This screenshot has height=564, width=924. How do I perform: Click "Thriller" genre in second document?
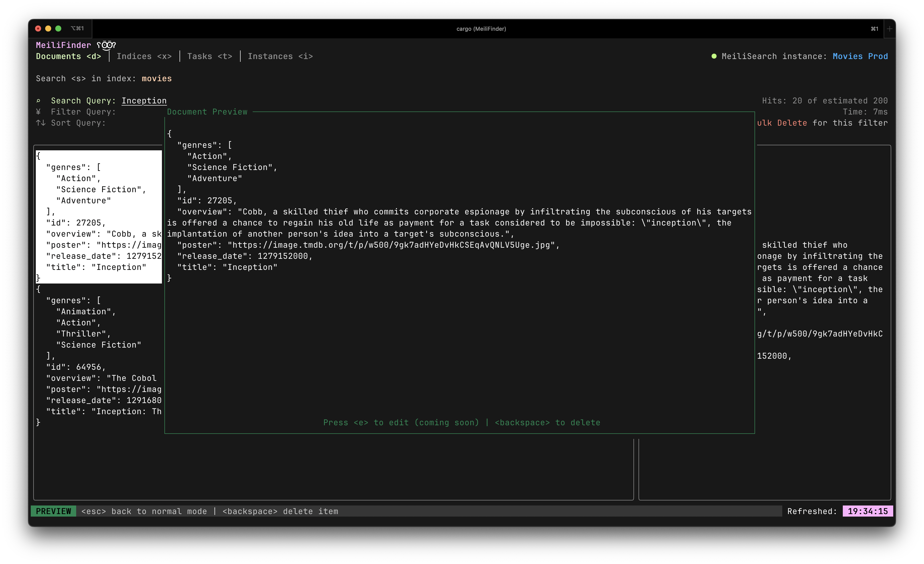tap(83, 334)
